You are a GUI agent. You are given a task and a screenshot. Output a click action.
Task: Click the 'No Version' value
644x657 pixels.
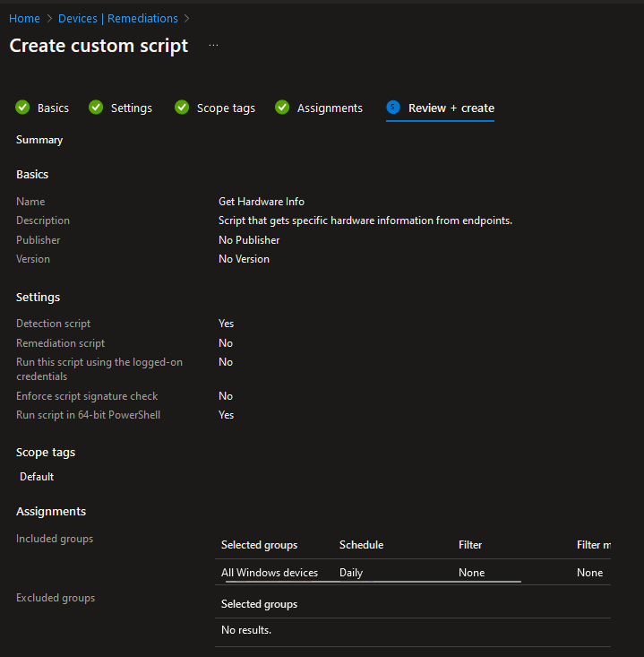pos(244,259)
